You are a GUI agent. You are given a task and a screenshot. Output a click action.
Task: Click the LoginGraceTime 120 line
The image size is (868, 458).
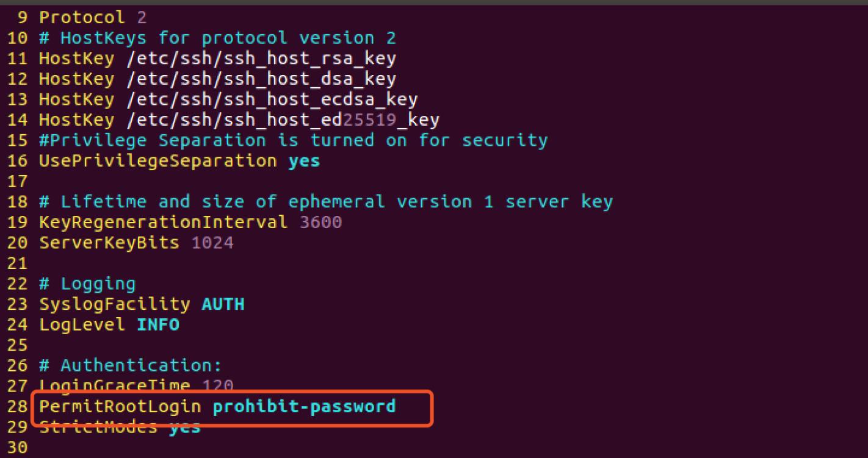coord(136,385)
